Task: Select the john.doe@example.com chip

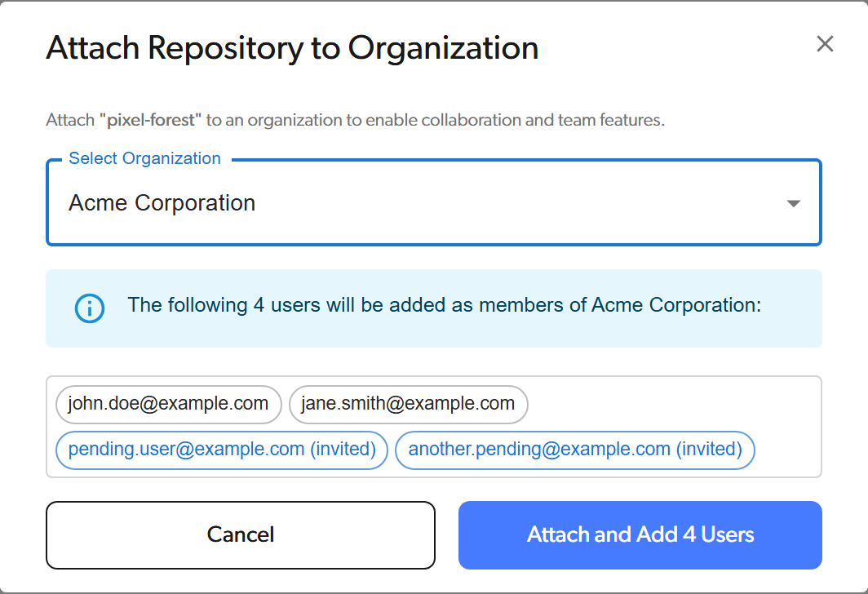Action: (x=168, y=404)
